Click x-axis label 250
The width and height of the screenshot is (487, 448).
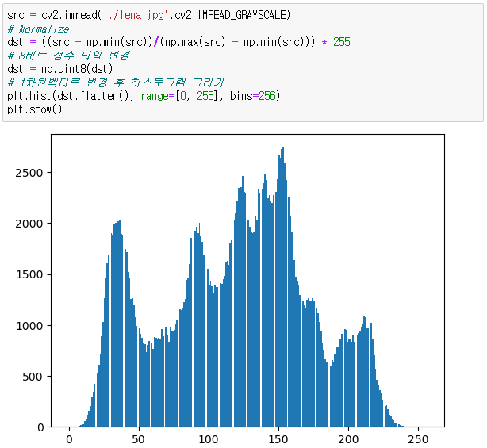(418, 439)
